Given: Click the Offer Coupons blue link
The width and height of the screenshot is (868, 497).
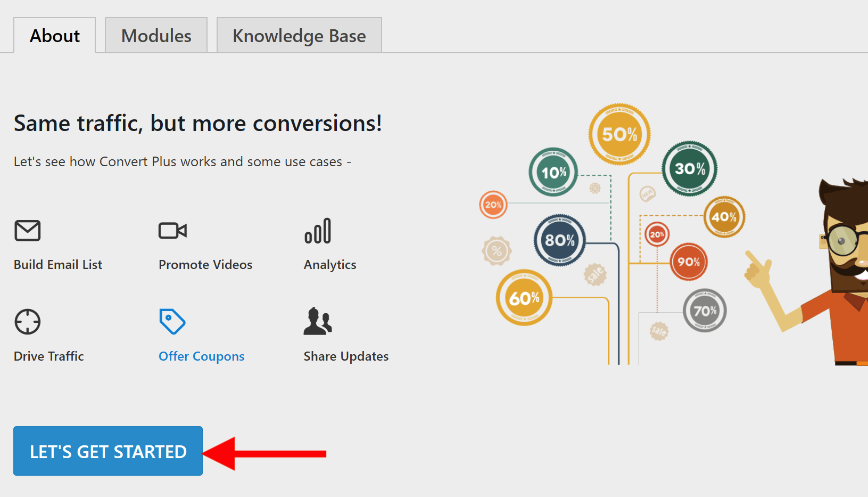Looking at the screenshot, I should coord(201,356).
